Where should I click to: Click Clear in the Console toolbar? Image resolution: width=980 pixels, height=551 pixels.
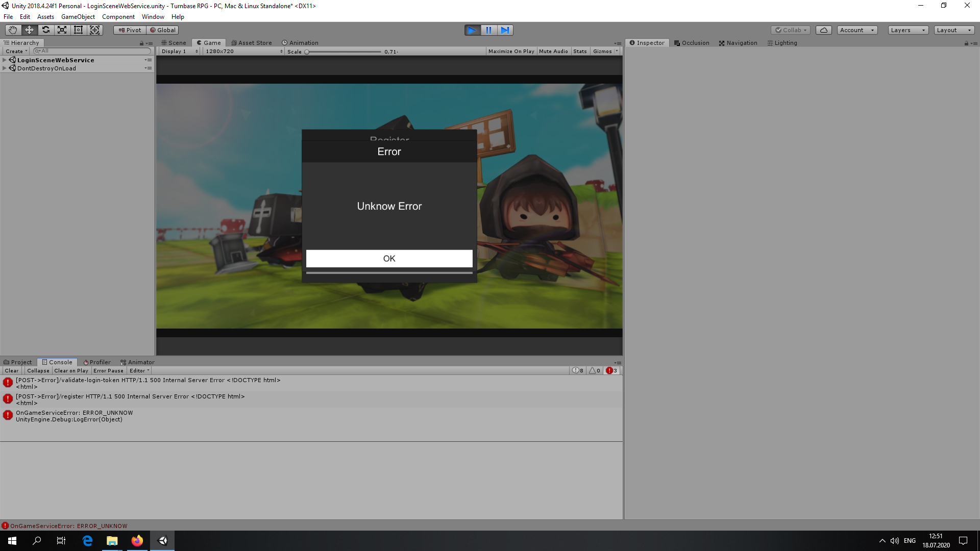tap(11, 370)
